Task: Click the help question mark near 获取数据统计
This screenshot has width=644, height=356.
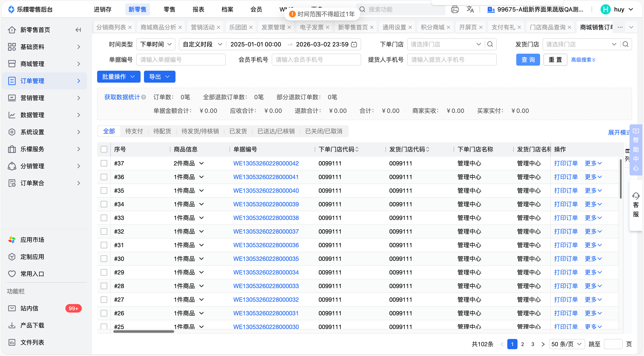Action: [144, 97]
